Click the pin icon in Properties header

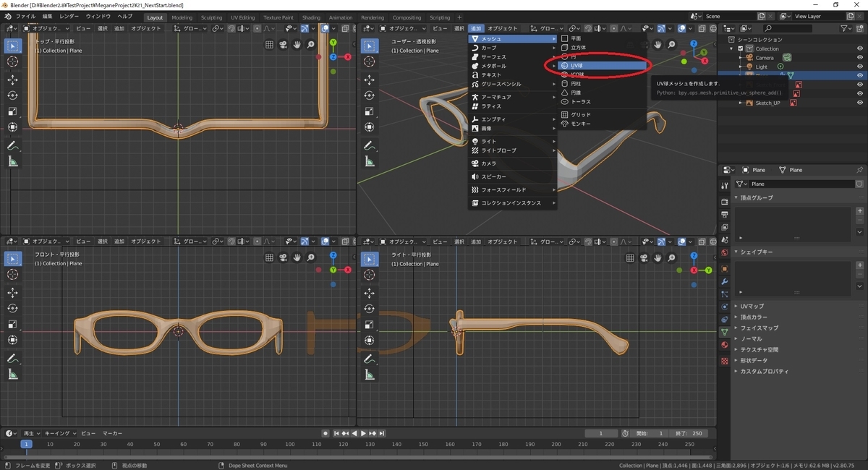pyautogui.click(x=859, y=170)
